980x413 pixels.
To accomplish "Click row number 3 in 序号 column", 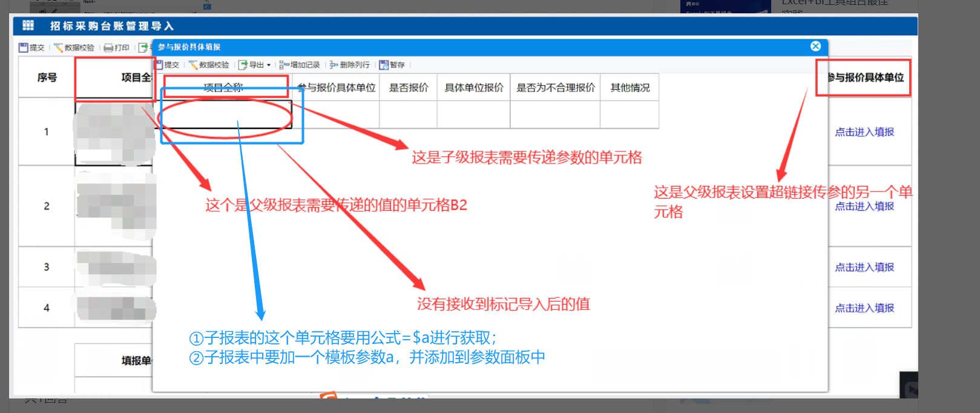I will [47, 266].
